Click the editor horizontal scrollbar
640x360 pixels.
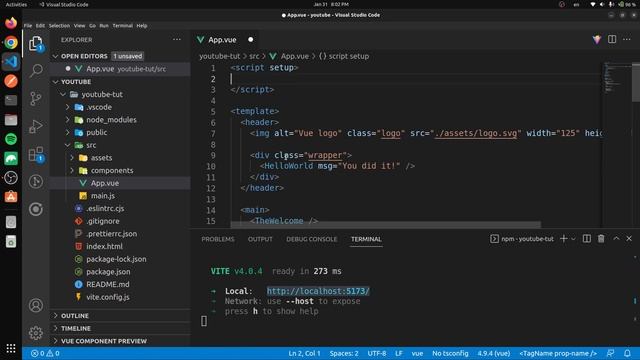click(386, 225)
